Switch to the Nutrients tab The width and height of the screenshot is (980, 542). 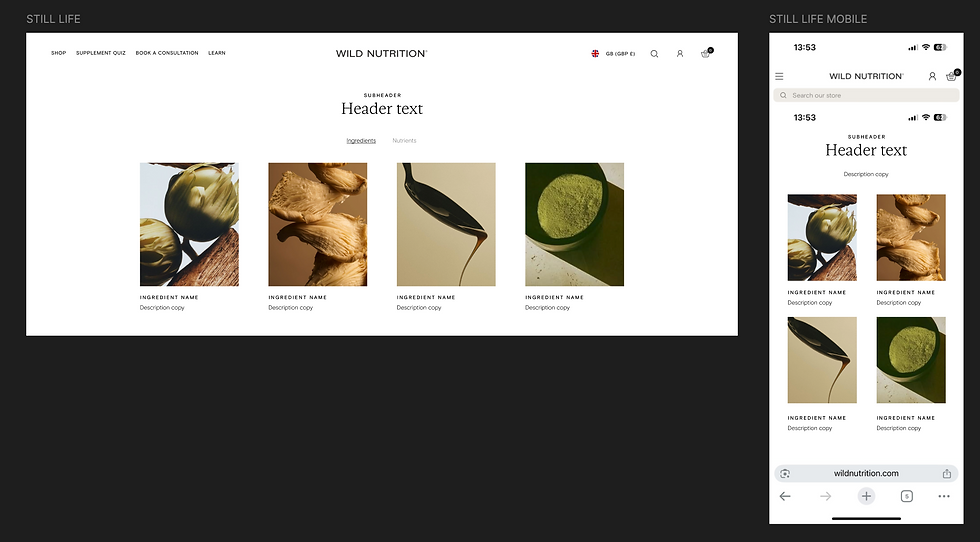tap(404, 141)
